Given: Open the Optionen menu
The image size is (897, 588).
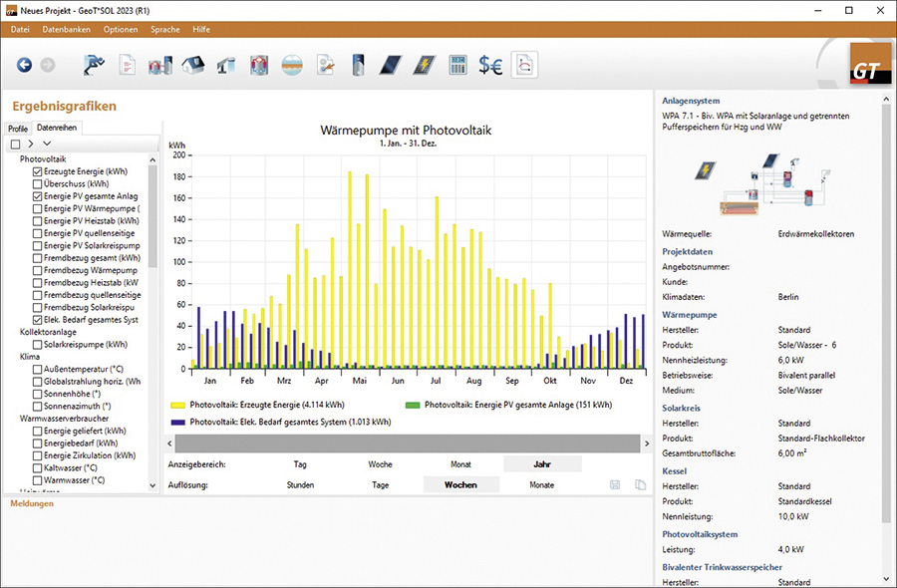Looking at the screenshot, I should tap(121, 30).
